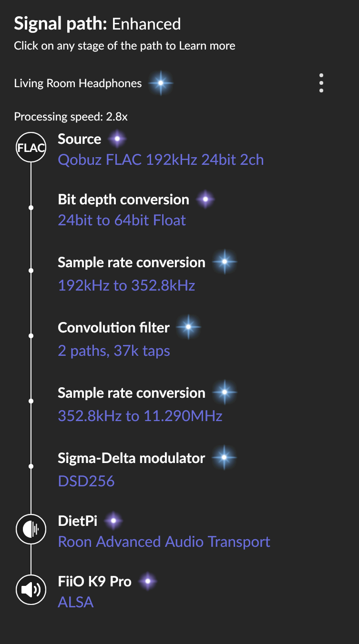Click the purple star next to DietPi
Screen dimensions: 359x644
tap(113, 521)
